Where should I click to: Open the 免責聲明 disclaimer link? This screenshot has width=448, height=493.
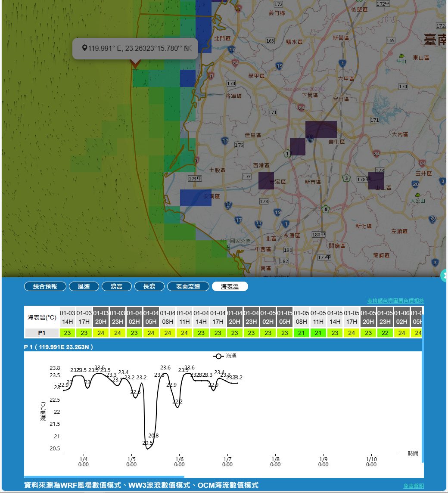coord(413,486)
